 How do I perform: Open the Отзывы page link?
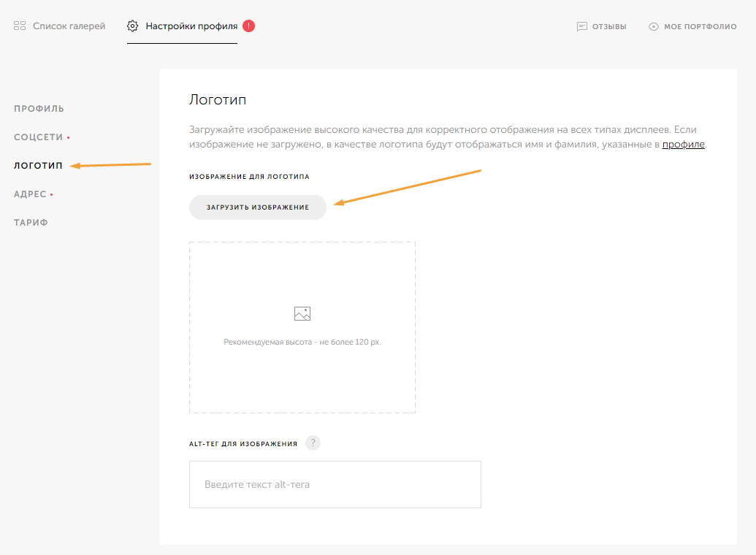point(609,27)
